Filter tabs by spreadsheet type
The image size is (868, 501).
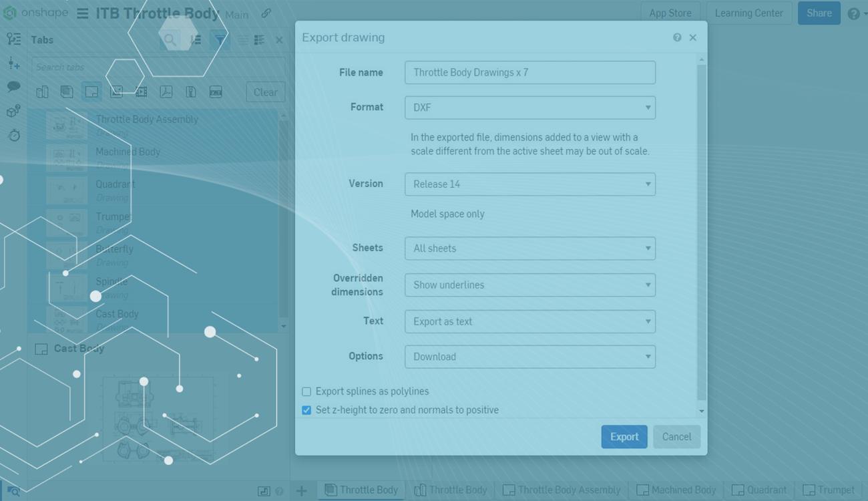point(215,92)
